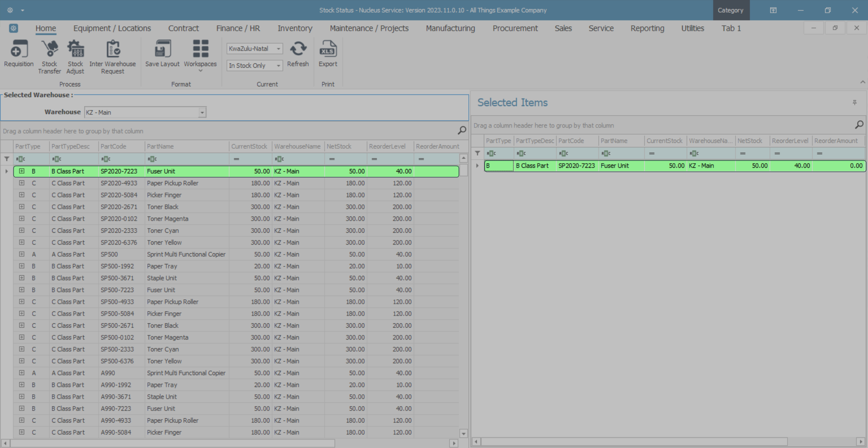This screenshot has width=868, height=448.
Task: Switch to the Inventory tab
Action: (x=295, y=28)
